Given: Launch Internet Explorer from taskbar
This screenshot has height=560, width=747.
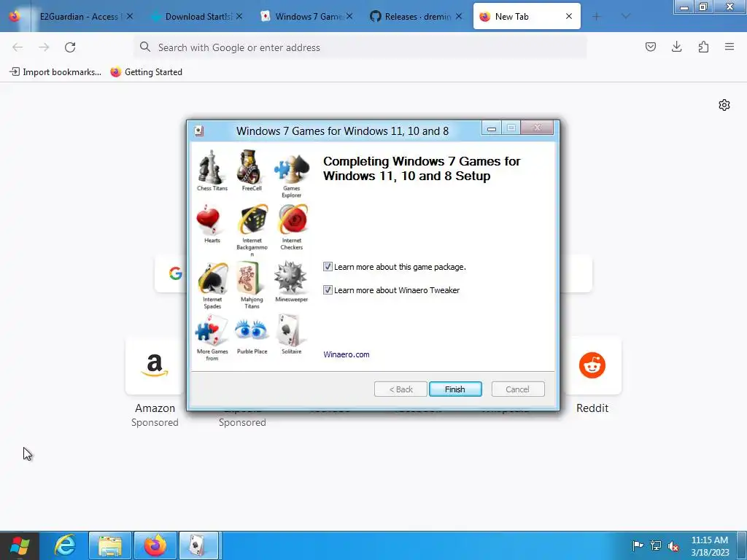Looking at the screenshot, I should point(65,545).
